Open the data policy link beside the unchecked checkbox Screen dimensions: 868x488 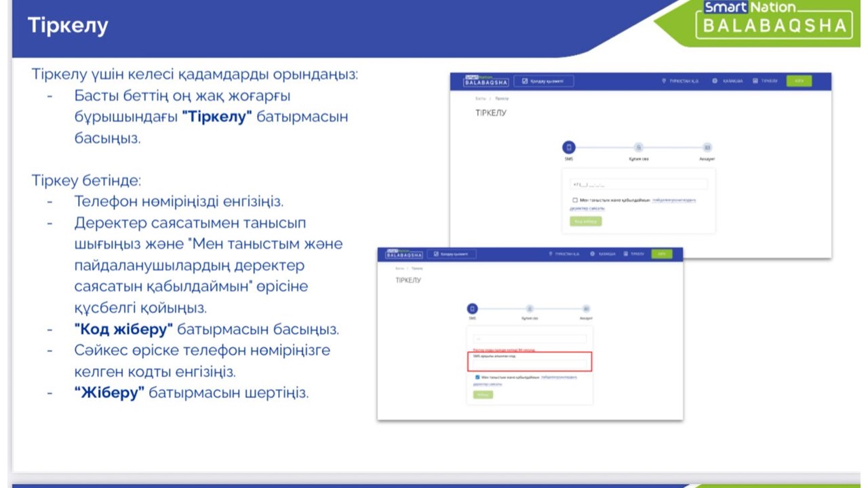(673, 201)
